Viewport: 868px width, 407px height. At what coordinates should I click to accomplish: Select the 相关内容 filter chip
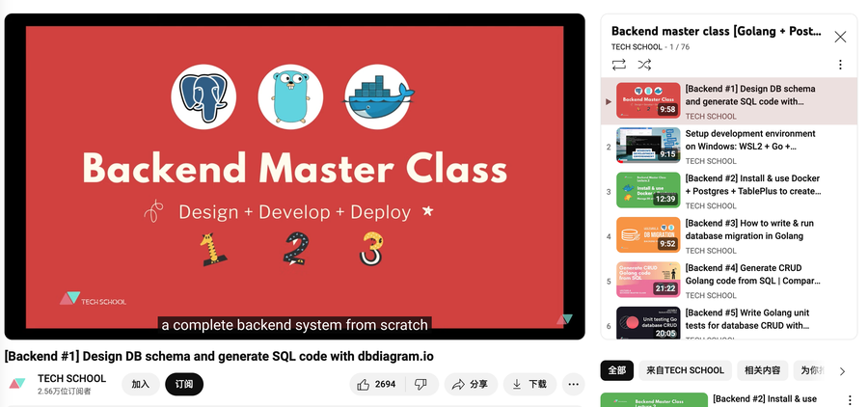(x=762, y=370)
